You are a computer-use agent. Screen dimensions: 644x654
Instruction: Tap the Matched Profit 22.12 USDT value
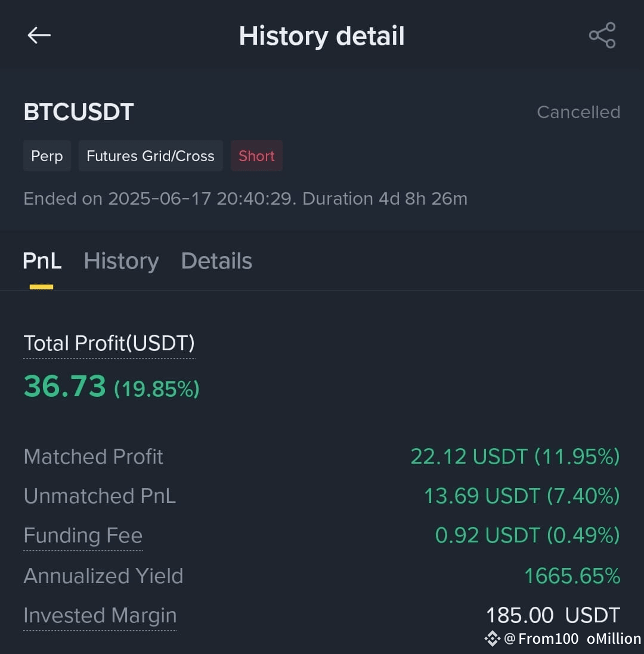pyautogui.click(x=515, y=456)
